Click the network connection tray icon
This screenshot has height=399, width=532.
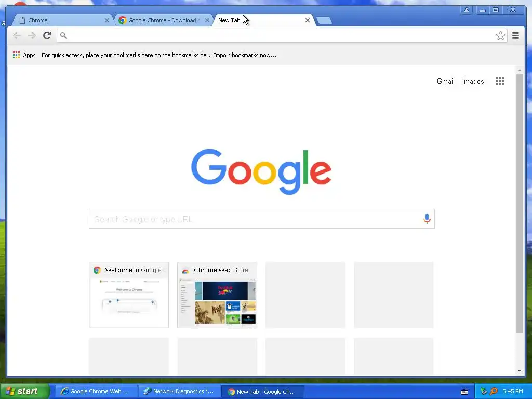pyautogui.click(x=484, y=391)
